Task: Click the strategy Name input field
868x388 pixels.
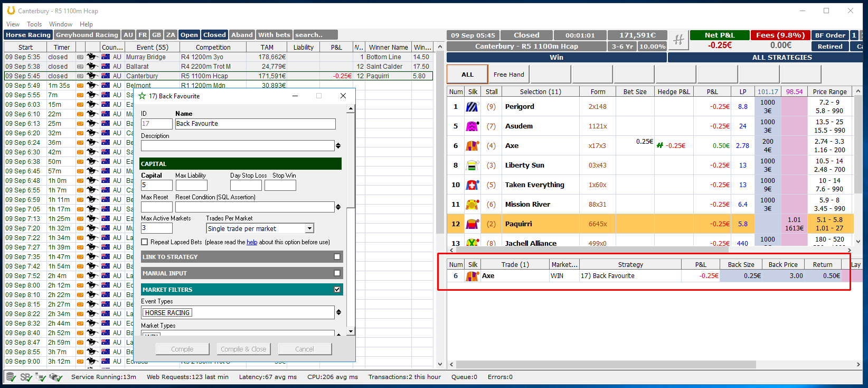Action: point(256,124)
